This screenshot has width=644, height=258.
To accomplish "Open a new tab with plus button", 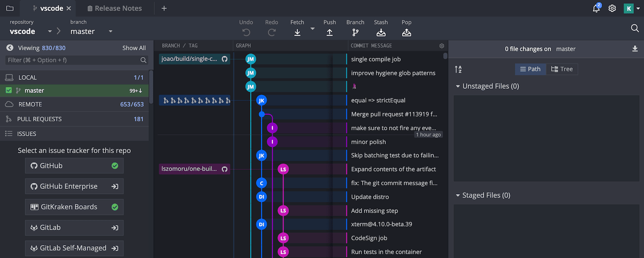I will click(x=164, y=8).
